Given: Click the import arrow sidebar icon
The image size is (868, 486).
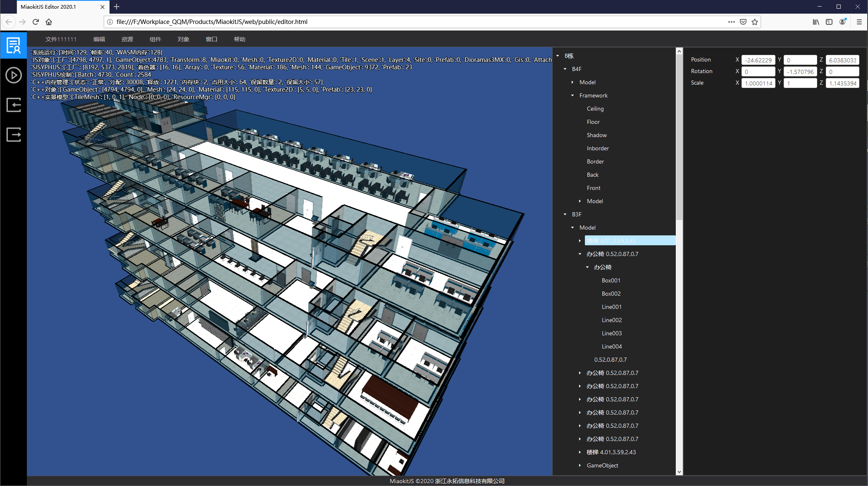Looking at the screenshot, I should pos(14,105).
